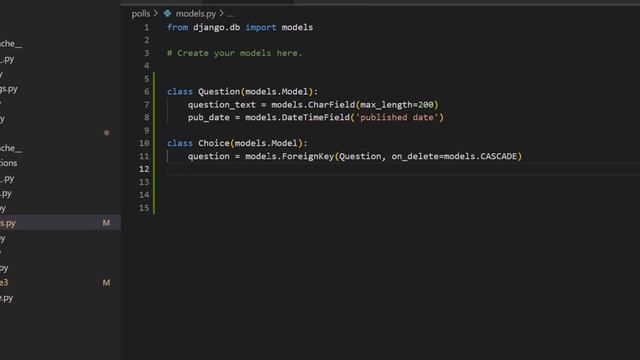Click the modified dot indicator in the explorer
640x360 pixels.
(107, 133)
